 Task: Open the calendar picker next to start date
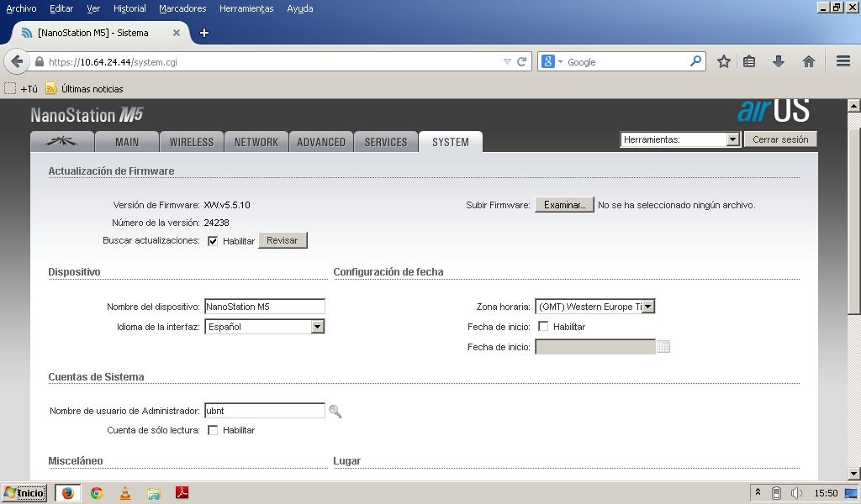point(663,347)
